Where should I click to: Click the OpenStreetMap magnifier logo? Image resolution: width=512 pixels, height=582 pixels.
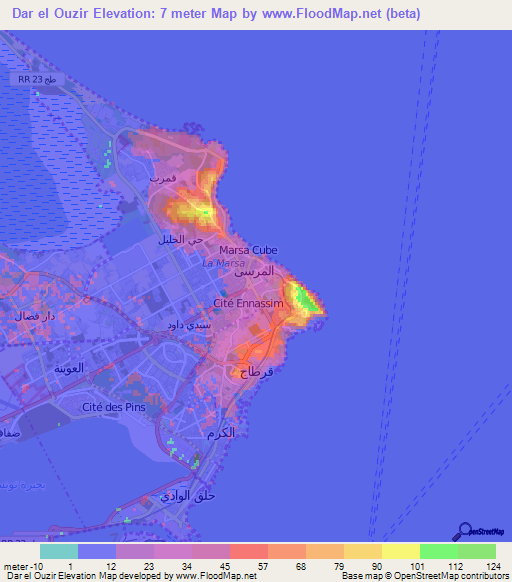coord(478,532)
